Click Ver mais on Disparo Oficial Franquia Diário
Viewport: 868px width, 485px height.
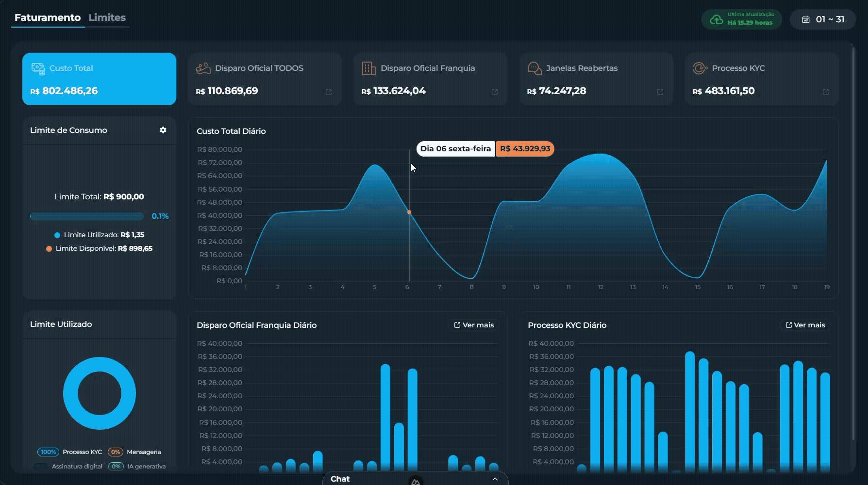(x=474, y=325)
